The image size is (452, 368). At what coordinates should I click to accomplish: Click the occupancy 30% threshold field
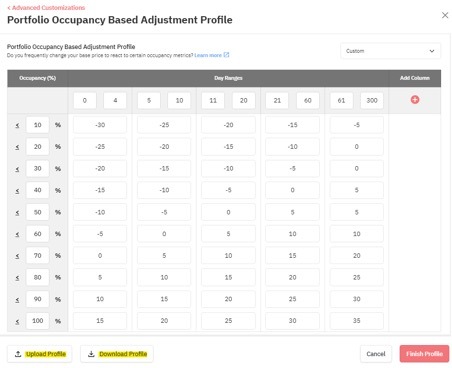coord(38,169)
